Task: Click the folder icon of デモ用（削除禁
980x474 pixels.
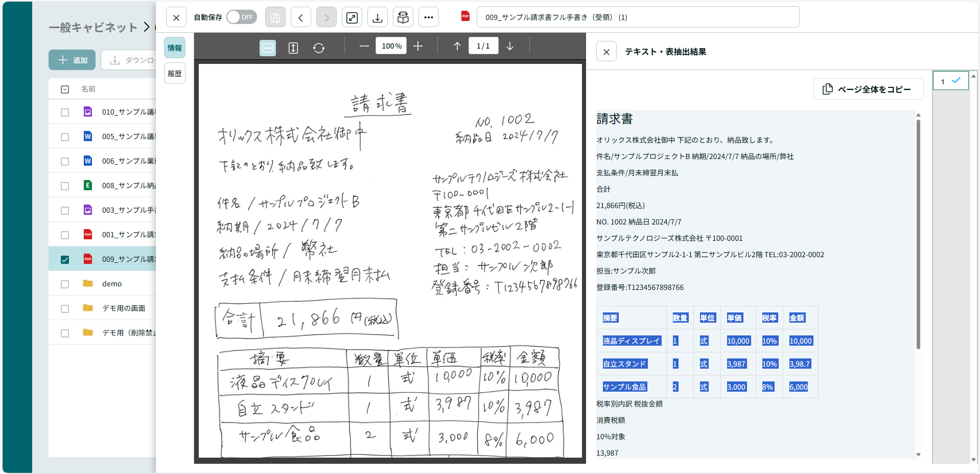Action: [x=88, y=332]
